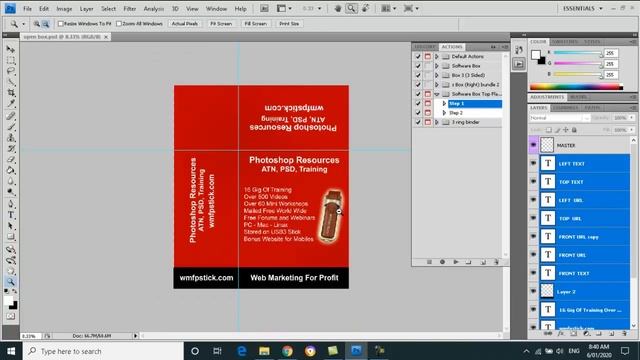The width and height of the screenshot is (640, 360).
Task: Expand Step 2 action
Action: (x=444, y=113)
